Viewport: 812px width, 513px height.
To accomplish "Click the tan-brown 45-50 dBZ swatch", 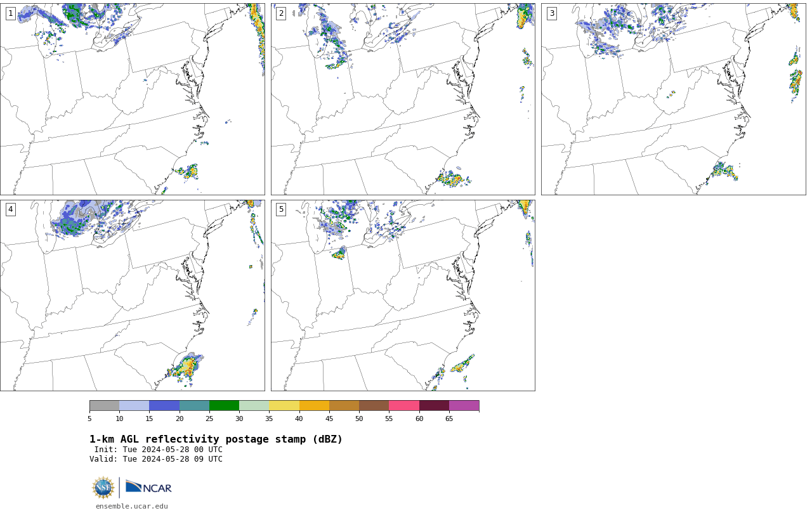I will (344, 406).
